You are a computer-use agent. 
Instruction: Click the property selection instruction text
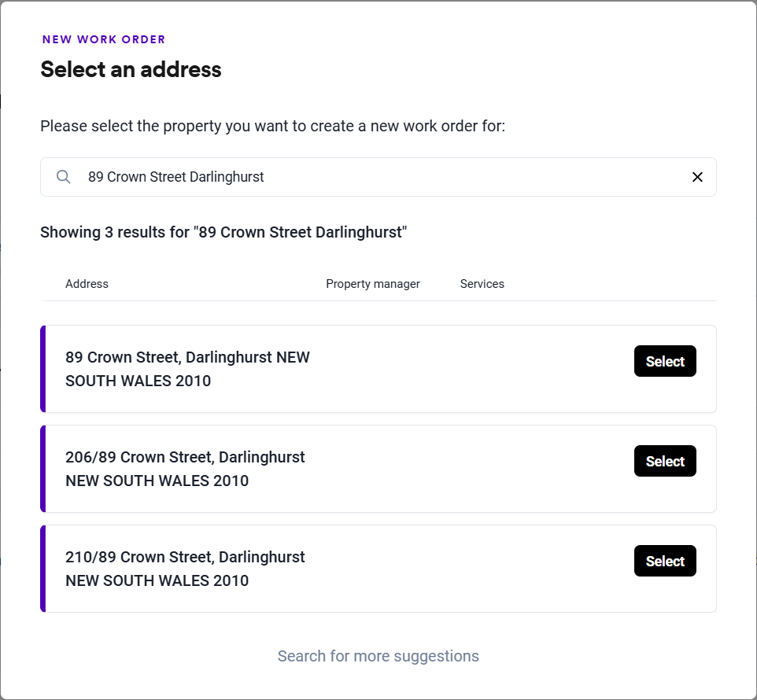coord(272,126)
